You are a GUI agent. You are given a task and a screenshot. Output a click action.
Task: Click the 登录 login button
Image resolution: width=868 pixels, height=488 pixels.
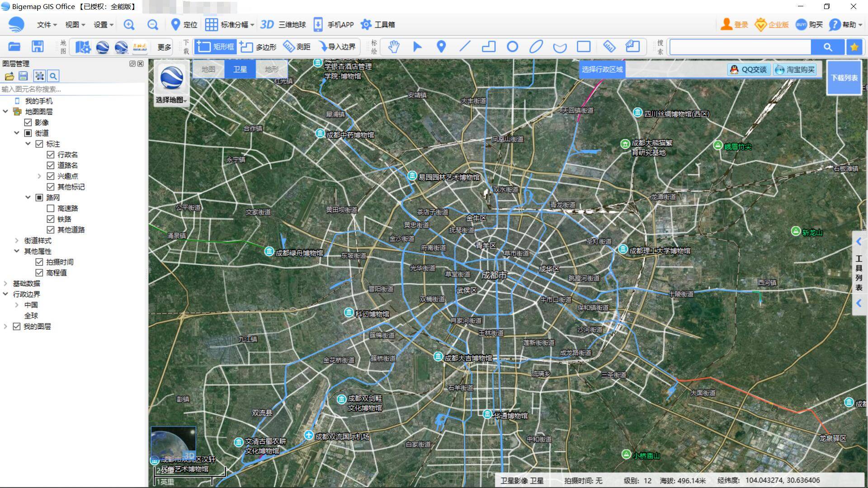point(734,25)
